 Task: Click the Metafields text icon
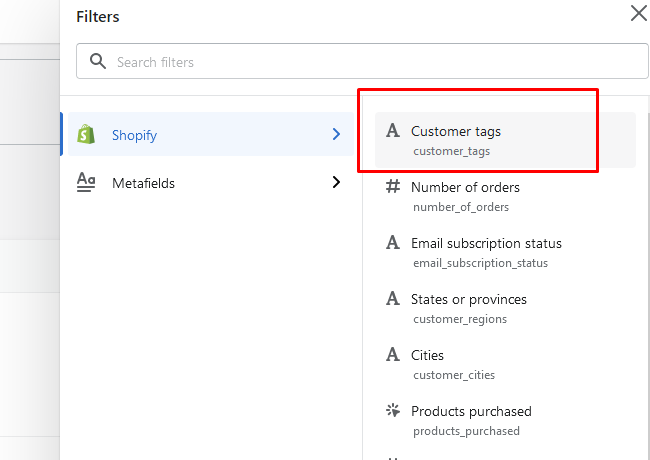[87, 182]
